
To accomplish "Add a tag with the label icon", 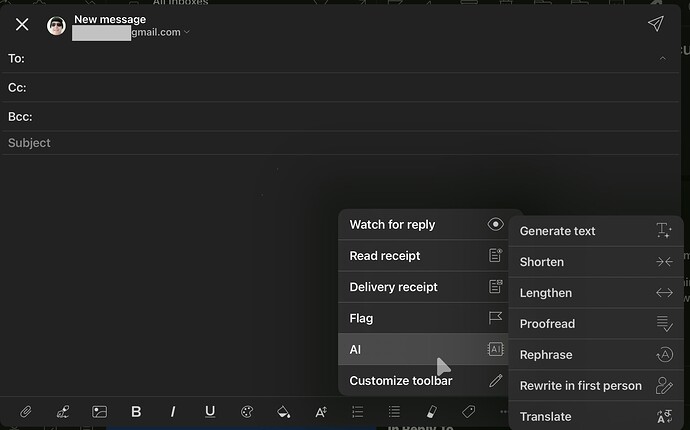I will (x=468, y=412).
